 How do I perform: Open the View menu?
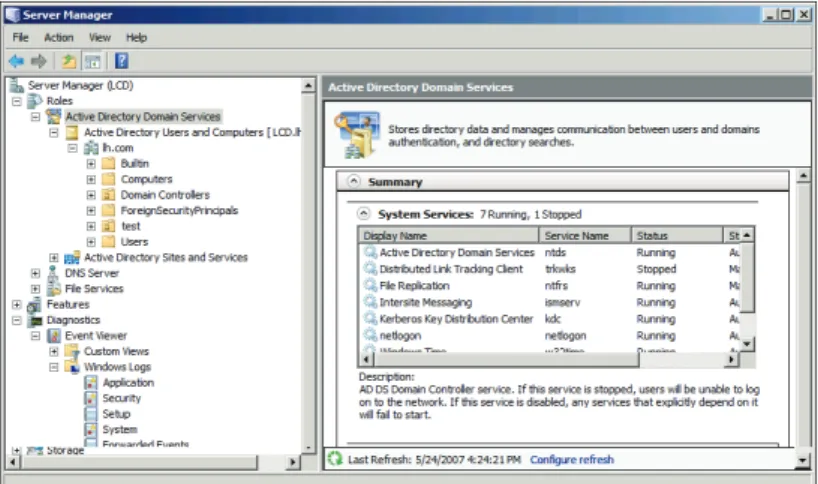99,38
